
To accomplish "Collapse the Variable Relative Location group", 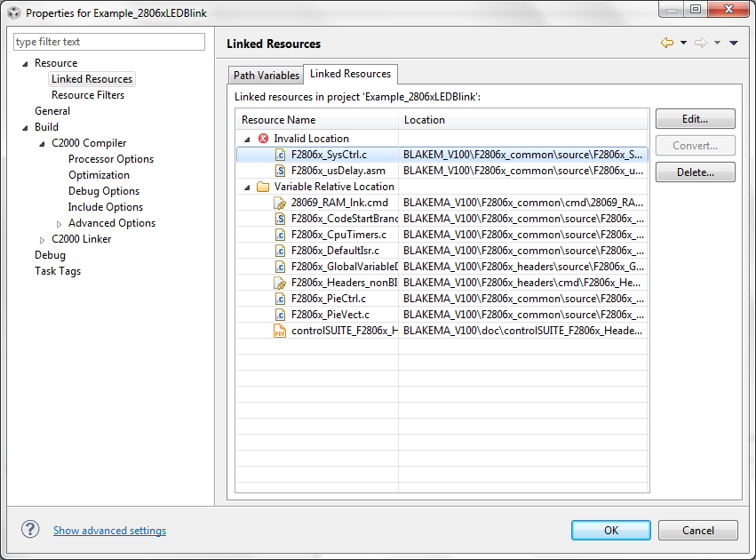I will click(247, 187).
